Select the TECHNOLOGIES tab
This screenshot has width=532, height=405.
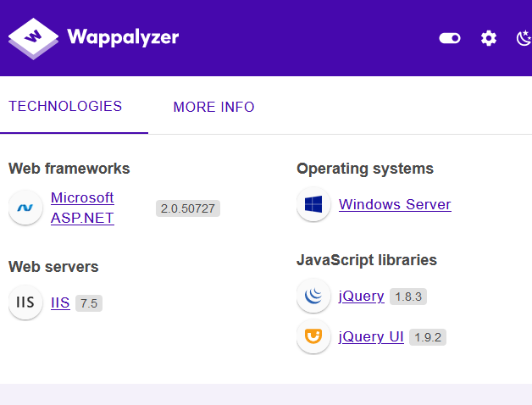click(x=65, y=106)
